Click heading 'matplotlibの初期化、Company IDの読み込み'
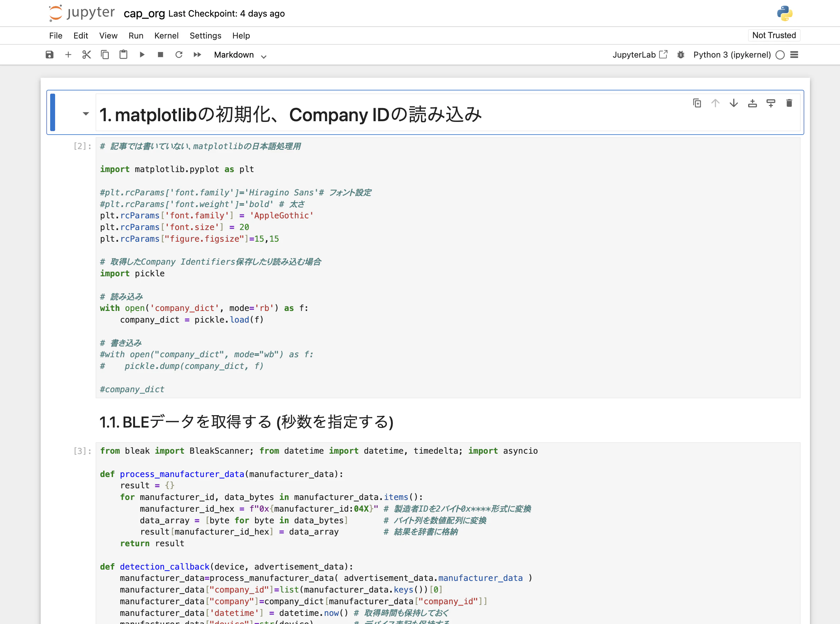Image resolution: width=840 pixels, height=624 pixels. (x=291, y=114)
